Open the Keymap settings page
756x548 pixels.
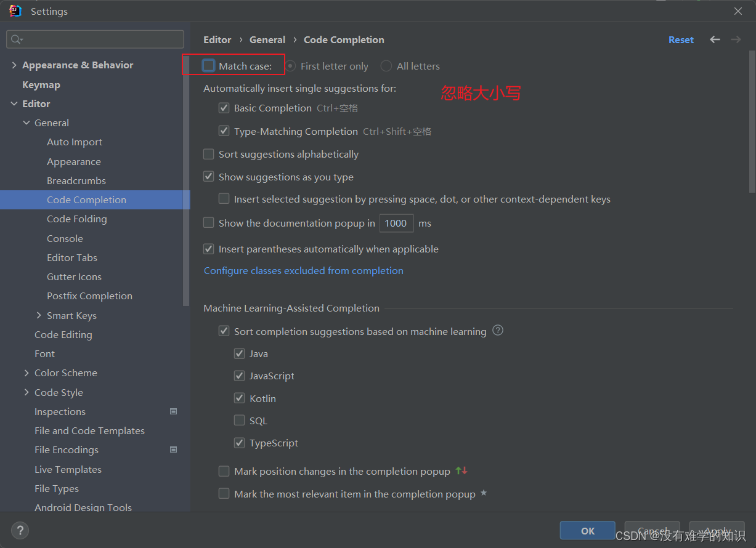pos(41,84)
